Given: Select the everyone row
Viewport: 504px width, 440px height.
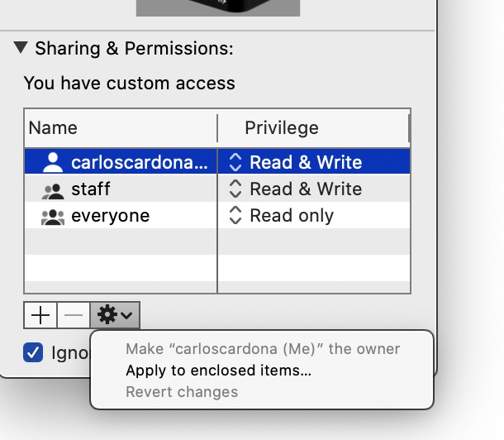Looking at the screenshot, I should click(110, 217).
